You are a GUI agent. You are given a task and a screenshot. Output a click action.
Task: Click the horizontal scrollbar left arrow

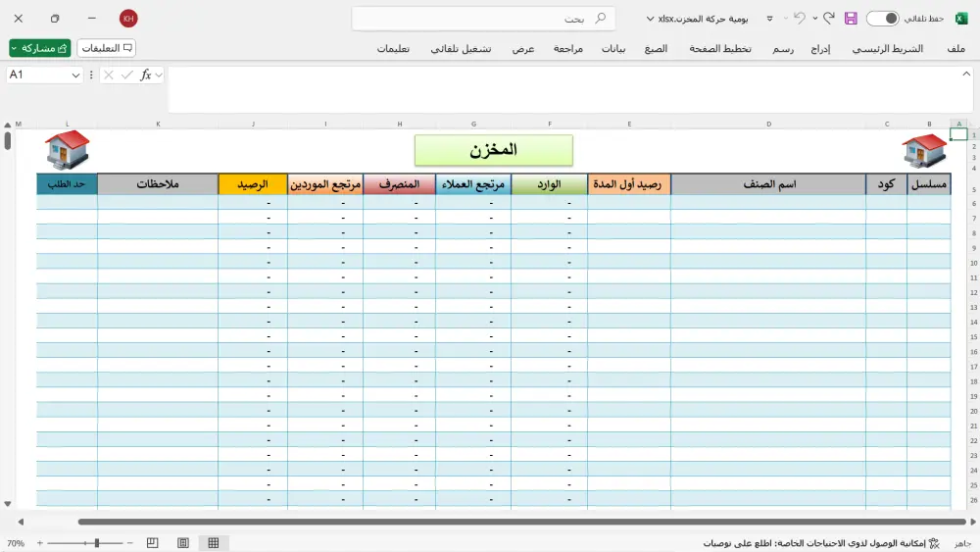click(21, 522)
